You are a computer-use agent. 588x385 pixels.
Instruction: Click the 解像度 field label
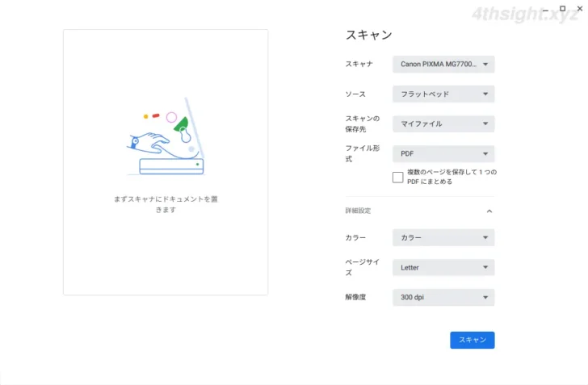pyautogui.click(x=355, y=297)
